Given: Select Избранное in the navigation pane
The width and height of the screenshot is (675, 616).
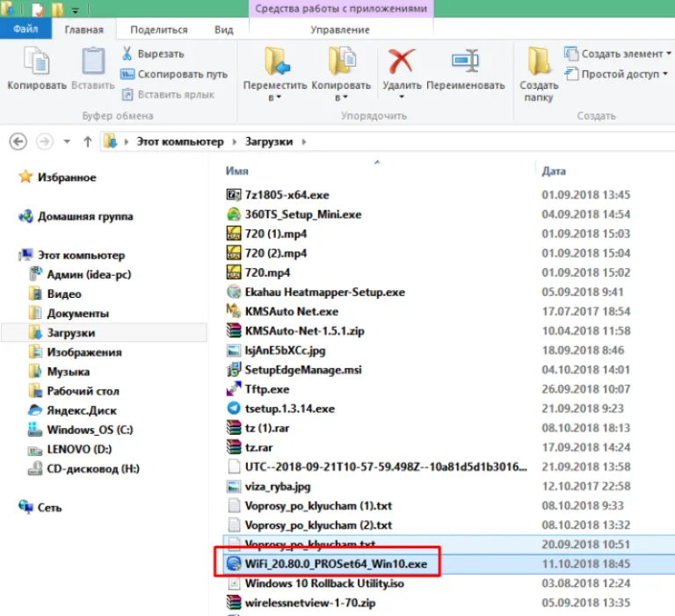Looking at the screenshot, I should 57,177.
